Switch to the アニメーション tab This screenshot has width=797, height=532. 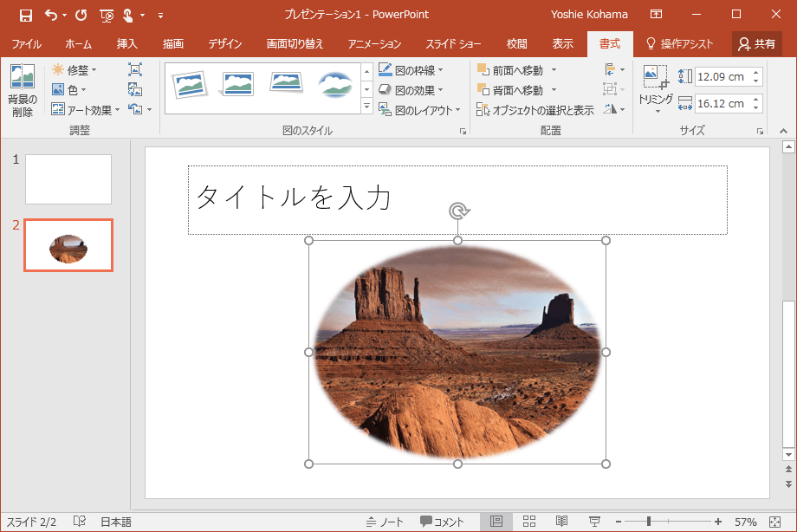click(374, 43)
